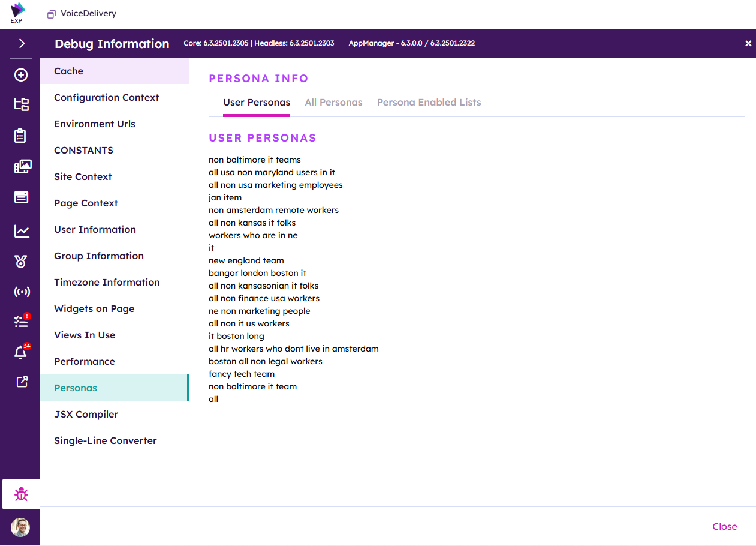Open the JSX Compiler section
This screenshot has width=756, height=546.
(86, 415)
